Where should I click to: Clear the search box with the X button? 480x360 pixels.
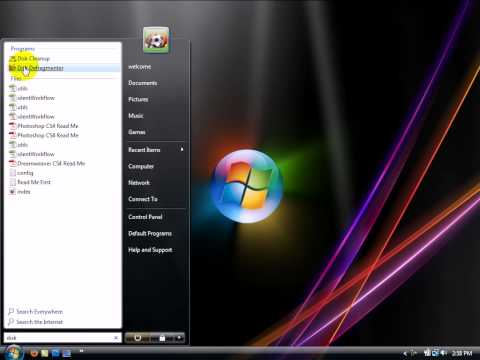pos(116,338)
